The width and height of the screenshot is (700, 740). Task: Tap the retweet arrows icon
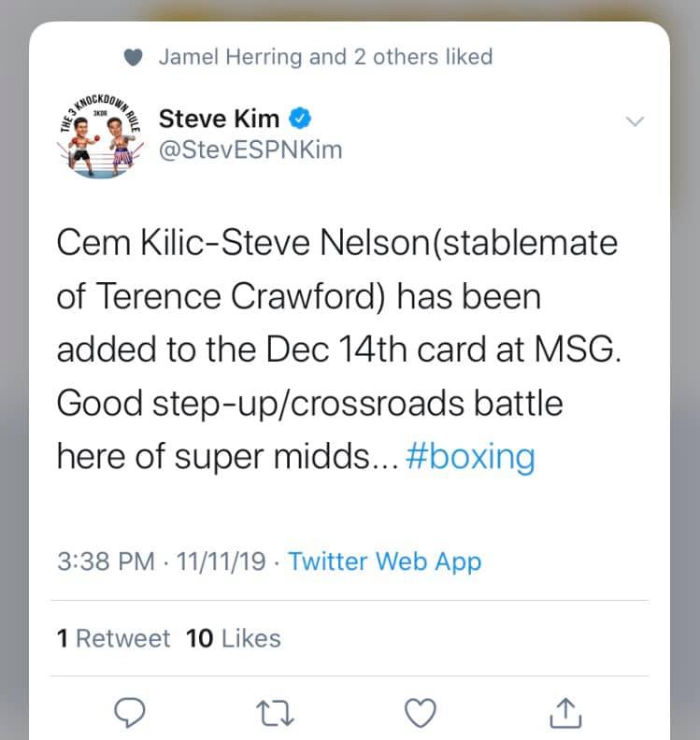click(x=275, y=713)
